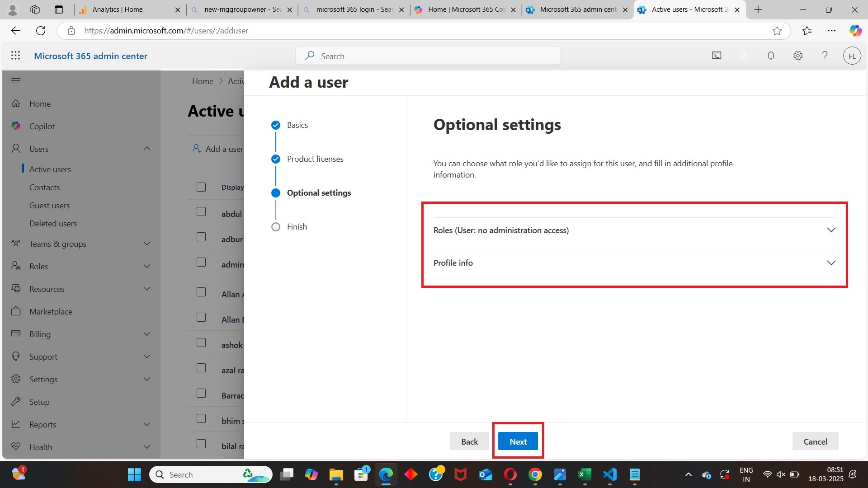868x488 pixels.
Task: Open Google Chrome from taskbar
Action: (535, 474)
